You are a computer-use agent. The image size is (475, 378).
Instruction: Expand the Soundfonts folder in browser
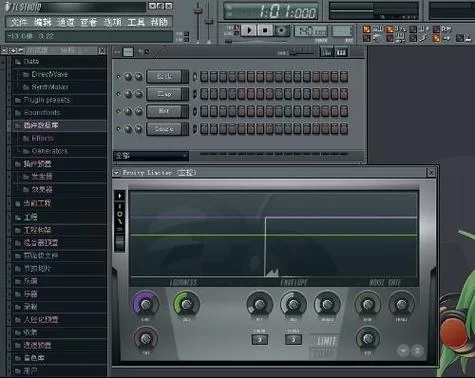coord(42,113)
